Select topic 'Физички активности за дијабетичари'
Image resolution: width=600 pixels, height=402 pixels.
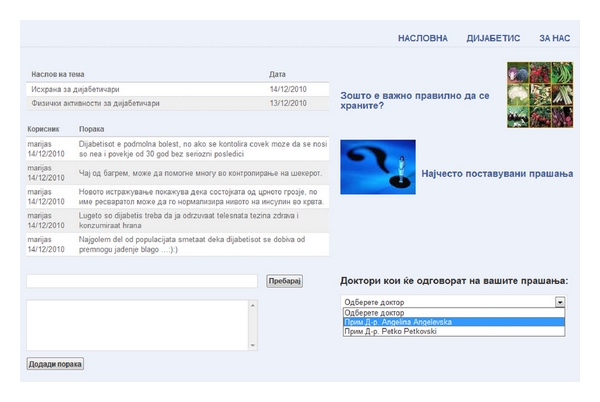95,103
